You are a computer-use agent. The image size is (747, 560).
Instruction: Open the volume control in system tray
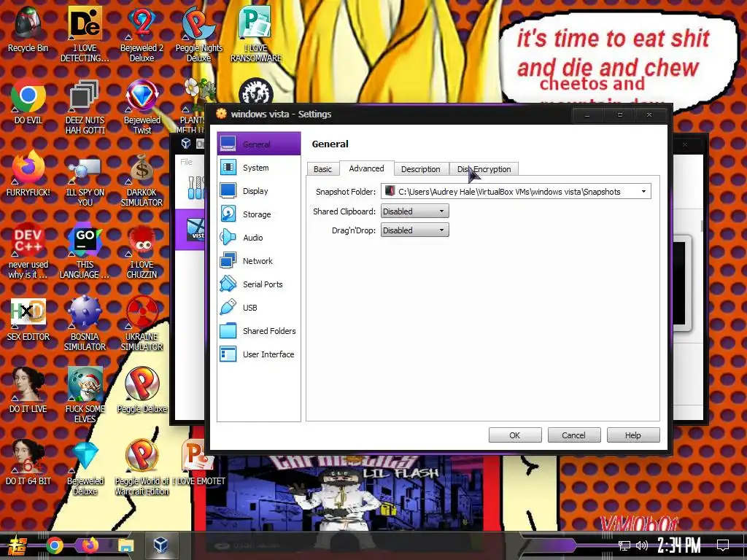pyautogui.click(x=642, y=545)
